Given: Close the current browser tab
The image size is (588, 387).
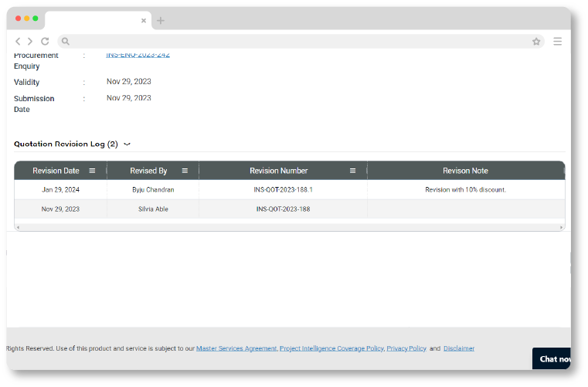Looking at the screenshot, I should point(144,21).
